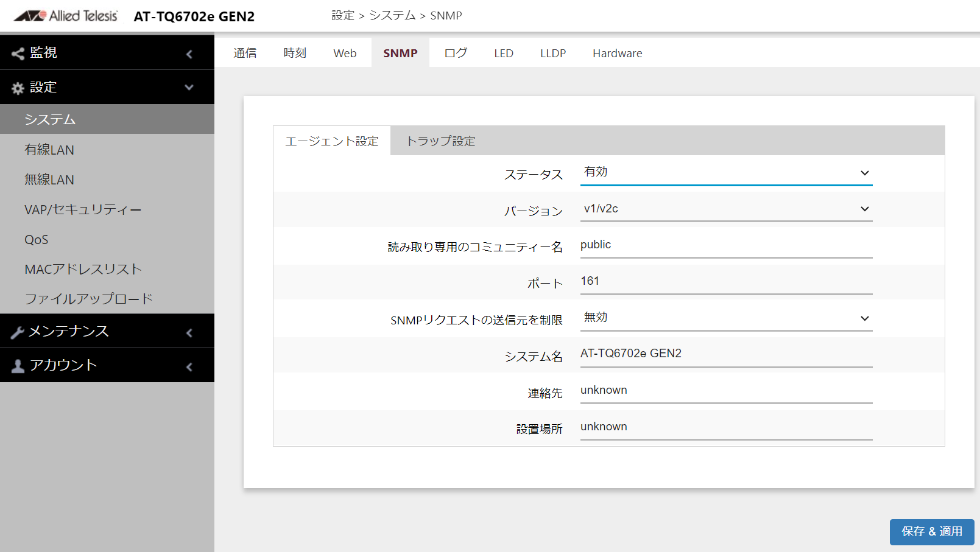Image resolution: width=980 pixels, height=552 pixels.
Task: Click the システム名 input field
Action: pos(726,354)
